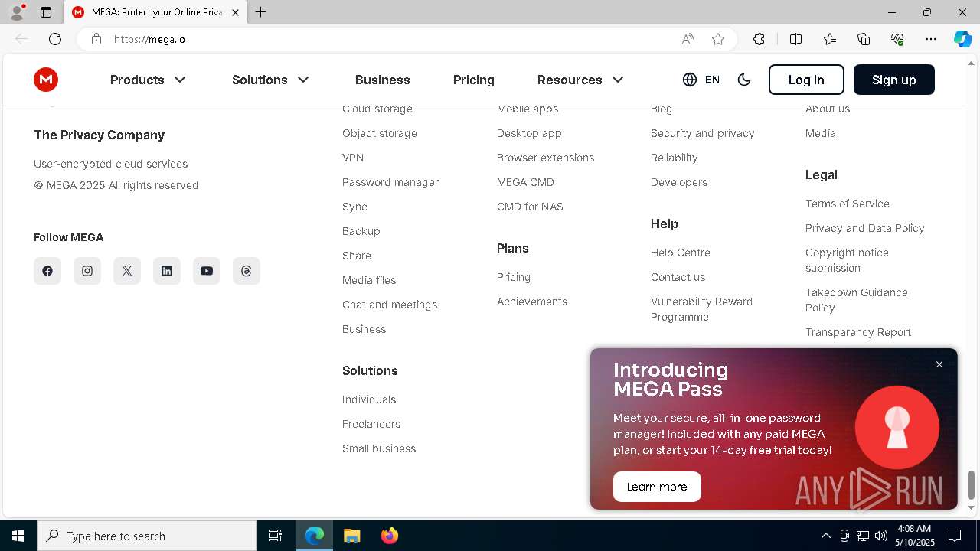
Task: Click the red MEGA logo
Action: (46, 80)
